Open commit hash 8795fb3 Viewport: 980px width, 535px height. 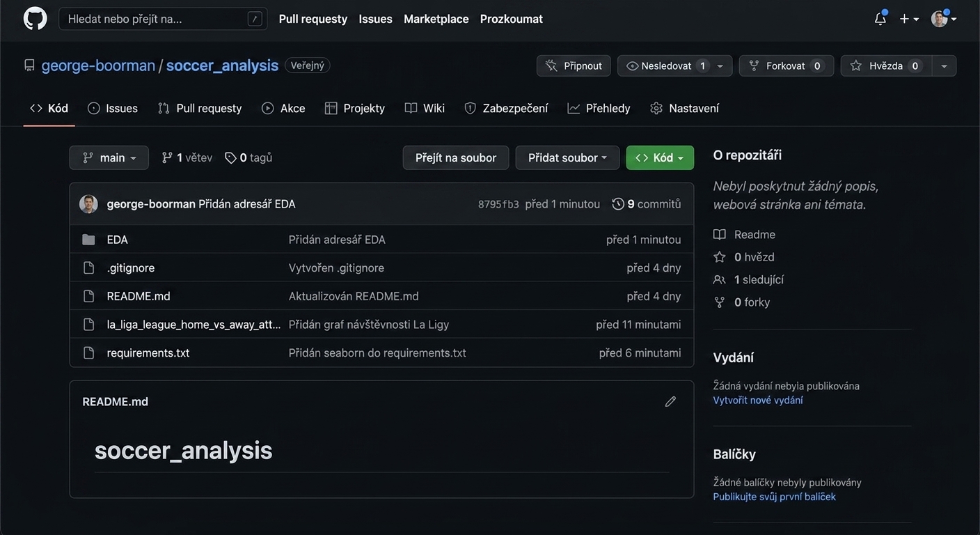coord(498,204)
